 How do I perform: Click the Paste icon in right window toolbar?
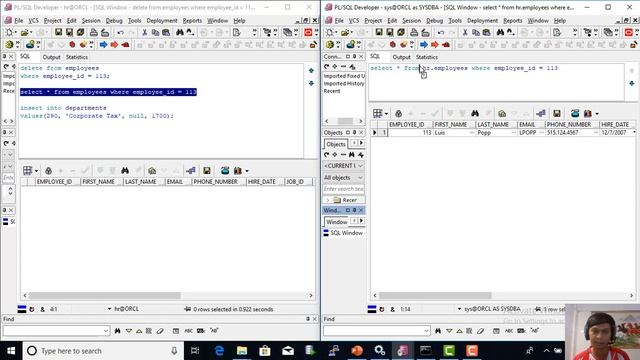(x=487, y=32)
